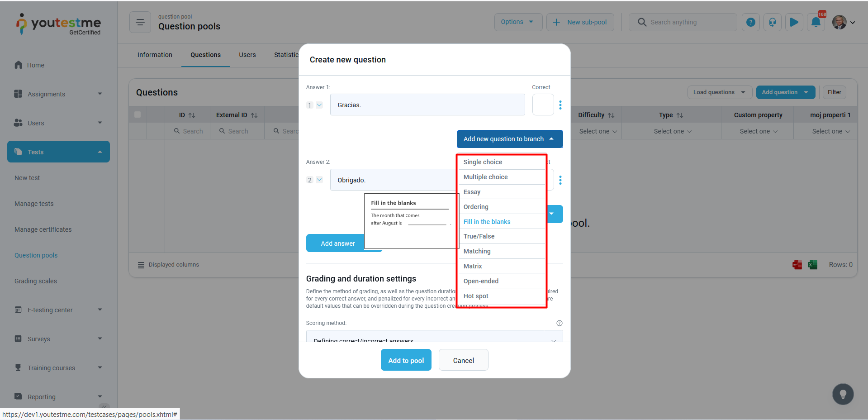This screenshot has width=868, height=420.
Task: Select Fill in the blanks option
Action: click(x=502, y=222)
